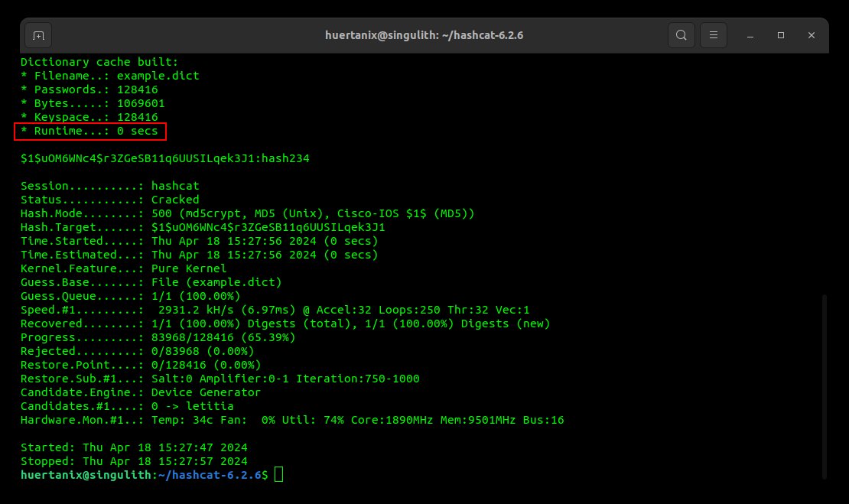The image size is (849, 504).
Task: Click the Restore.Sub.#1 Salt:0 line
Action: [x=220, y=379]
